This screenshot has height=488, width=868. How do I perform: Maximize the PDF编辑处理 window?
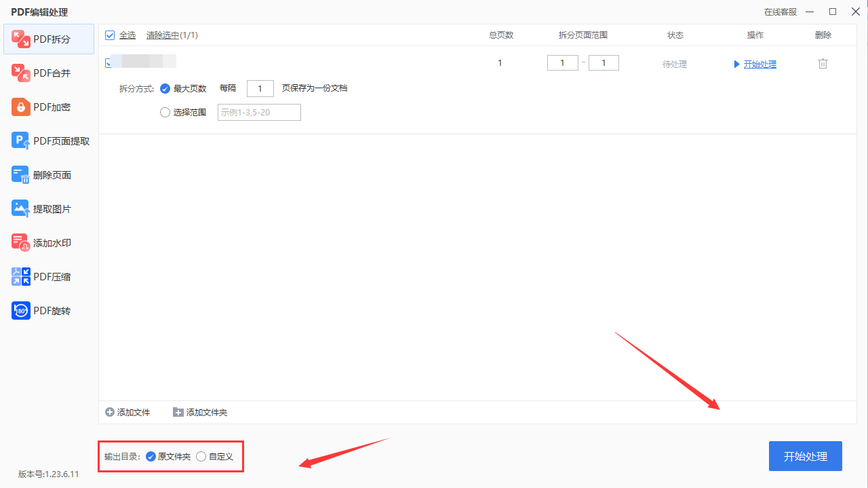(833, 12)
